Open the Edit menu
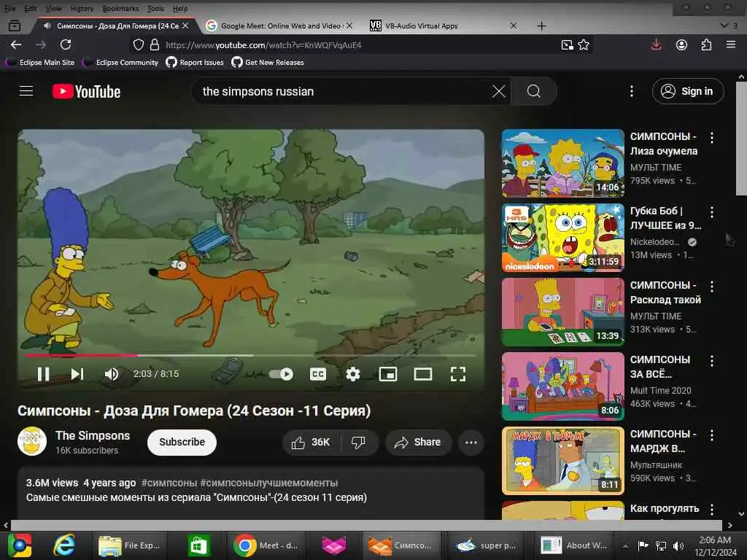Viewport: 747px width, 560px height. [31, 8]
